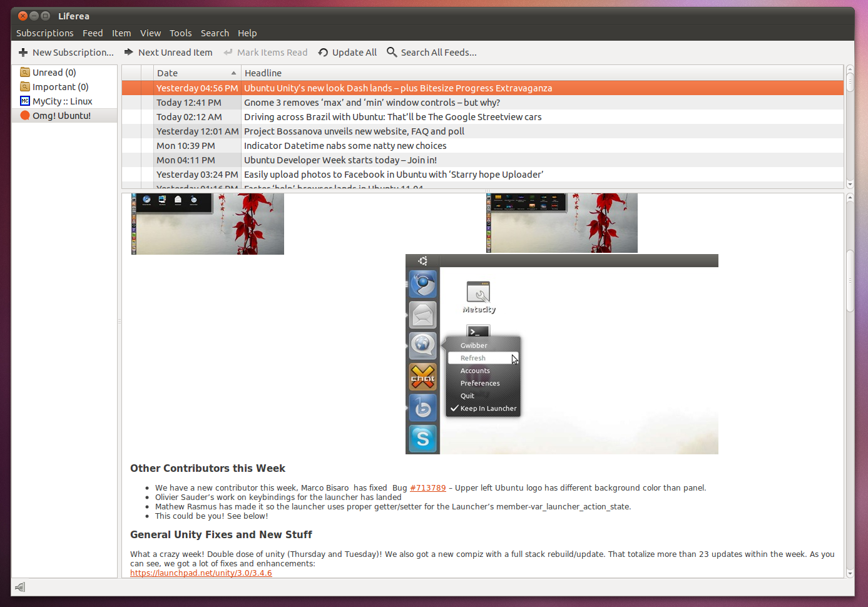The height and width of the screenshot is (607, 868).
Task: Click the Banshee icon in article image
Action: click(423, 408)
